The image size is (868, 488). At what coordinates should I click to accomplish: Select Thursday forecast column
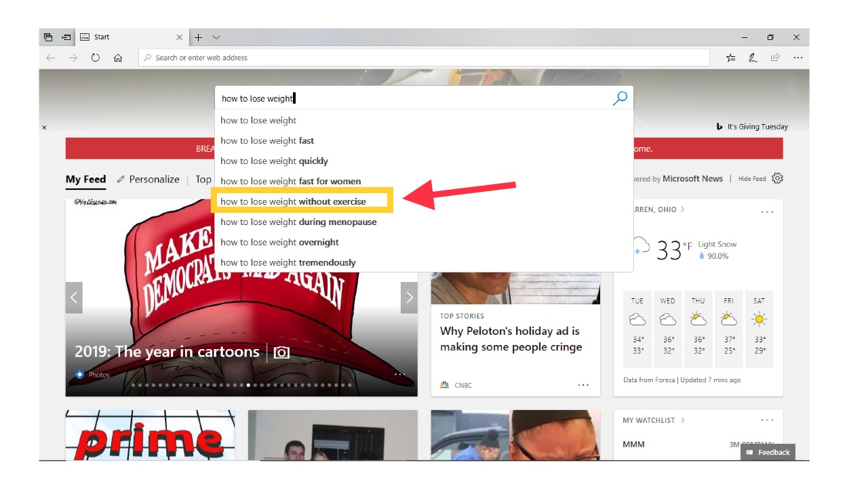tap(698, 329)
